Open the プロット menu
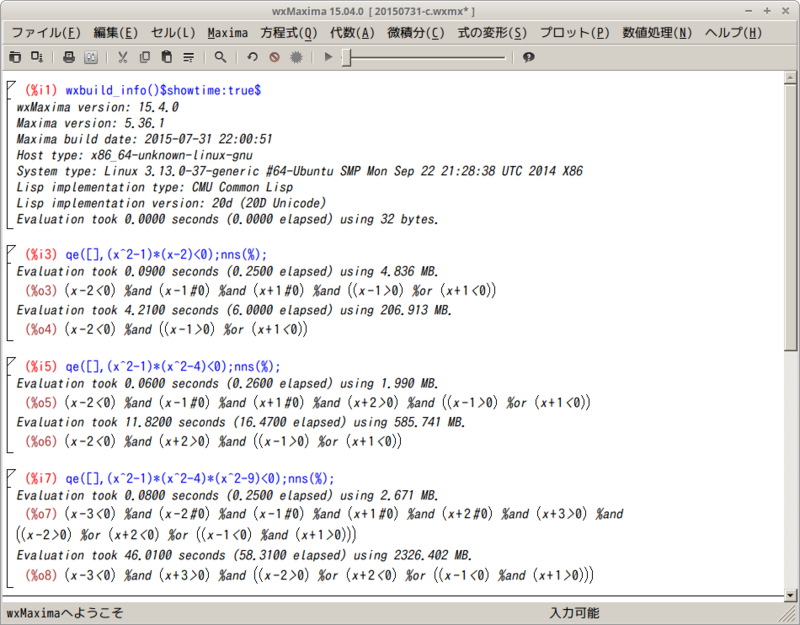800x625 pixels. pyautogui.click(x=573, y=32)
